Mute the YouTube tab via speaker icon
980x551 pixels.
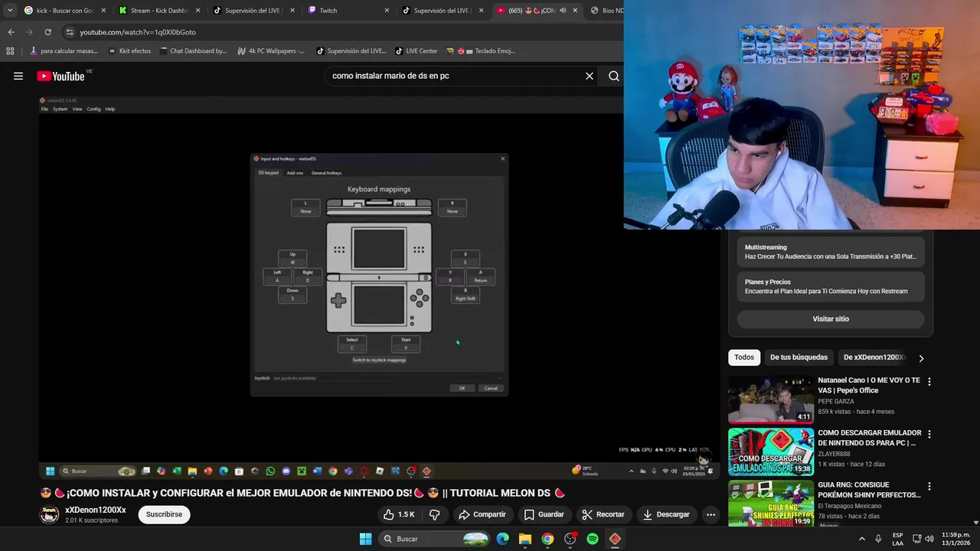pyautogui.click(x=563, y=11)
